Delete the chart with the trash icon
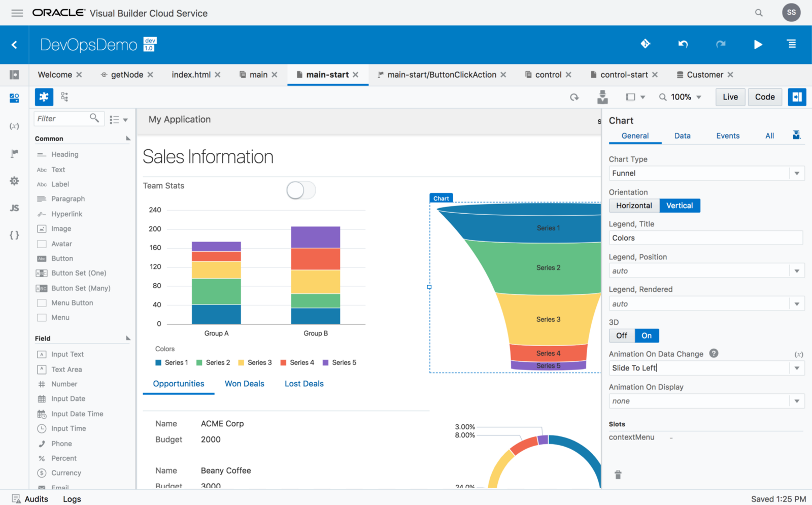The width and height of the screenshot is (812, 505). coord(618,475)
